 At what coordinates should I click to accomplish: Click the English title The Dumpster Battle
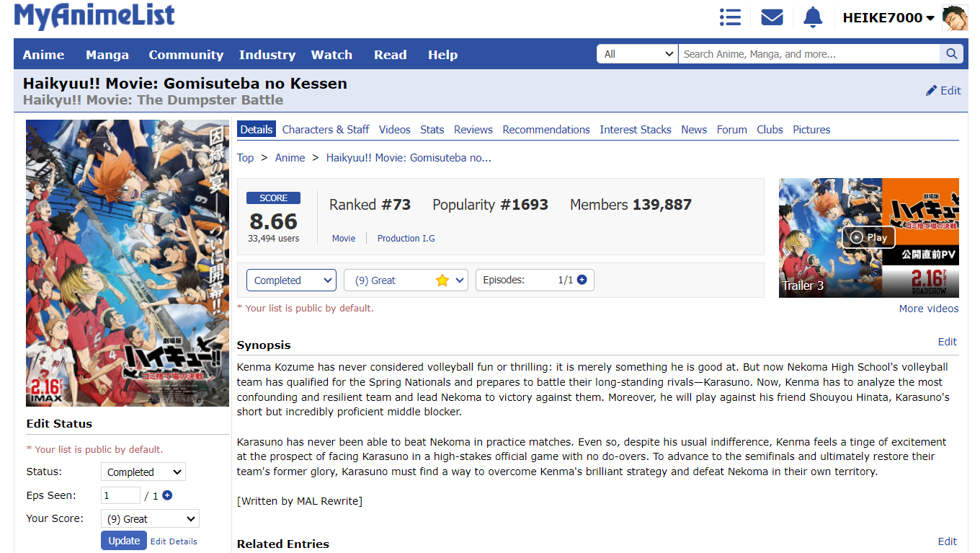click(153, 100)
